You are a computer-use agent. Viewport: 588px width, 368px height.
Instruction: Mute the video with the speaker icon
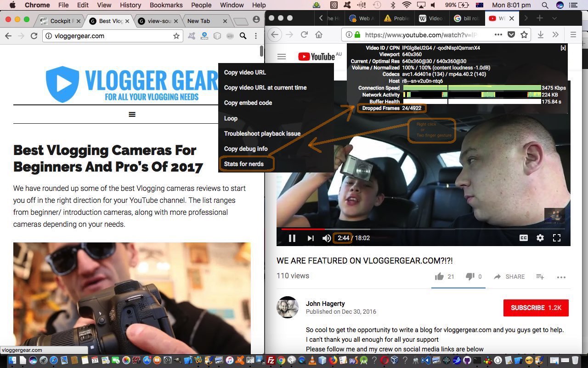(327, 238)
